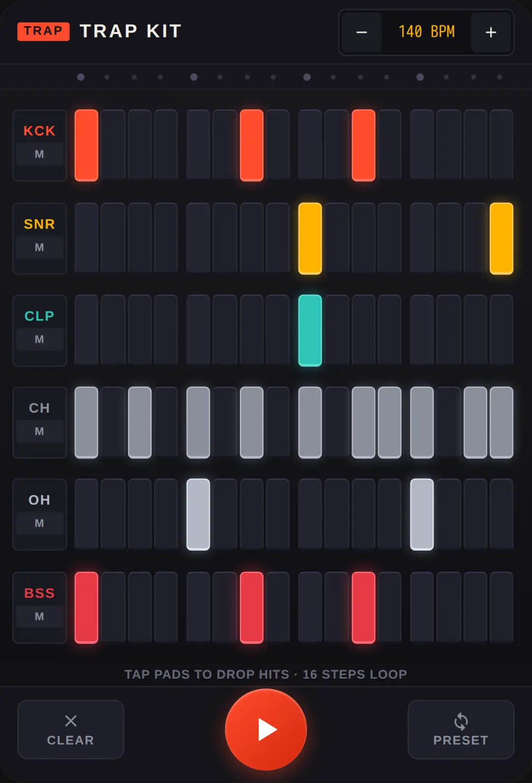532x783 pixels.
Task: Turn off CH step 3 pad
Action: coord(140,423)
